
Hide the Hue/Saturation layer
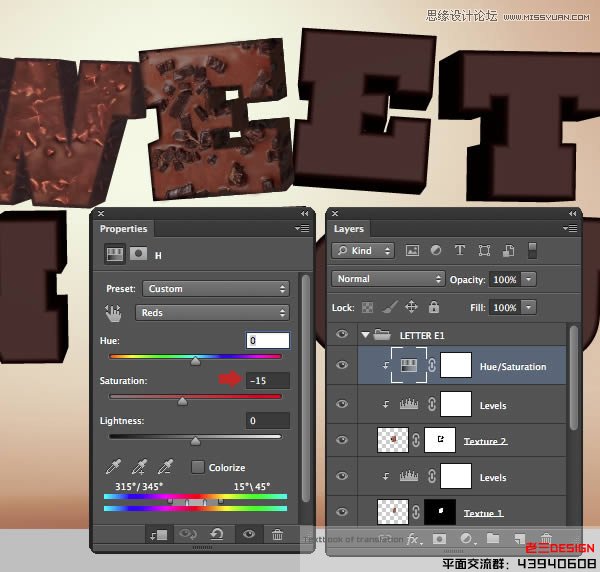point(342,365)
